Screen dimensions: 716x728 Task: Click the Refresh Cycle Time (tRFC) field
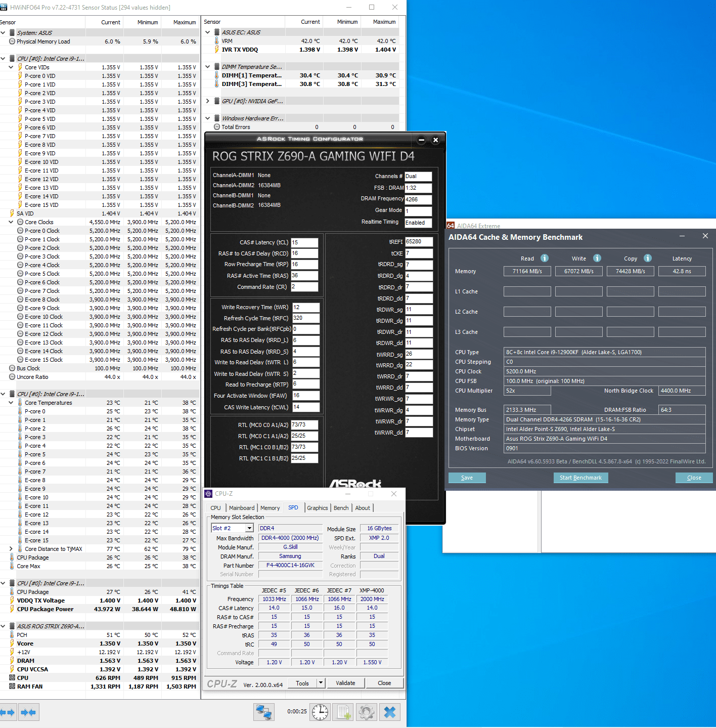coord(306,318)
